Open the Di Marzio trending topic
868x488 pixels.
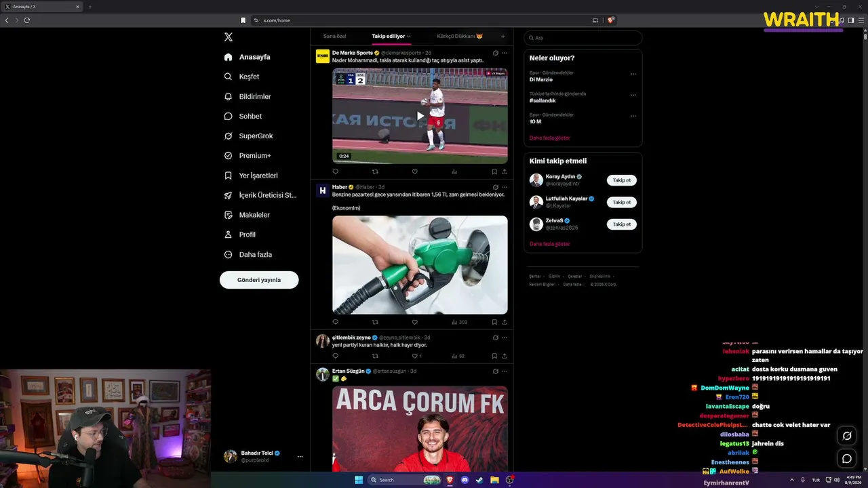point(541,79)
